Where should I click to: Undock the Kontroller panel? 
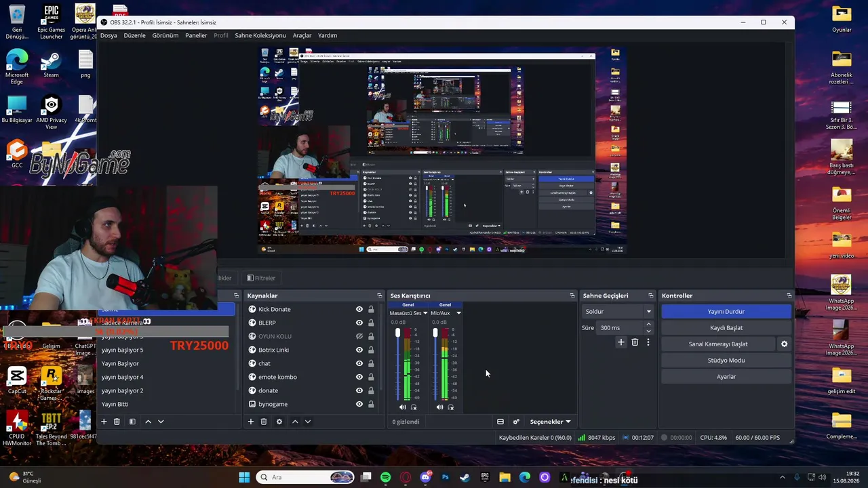point(789,296)
